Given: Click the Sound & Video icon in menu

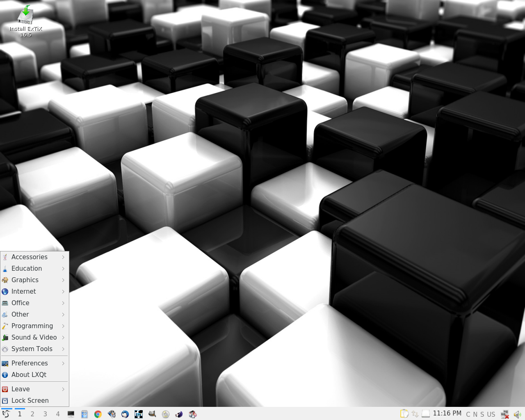Looking at the screenshot, I should [x=5, y=338].
